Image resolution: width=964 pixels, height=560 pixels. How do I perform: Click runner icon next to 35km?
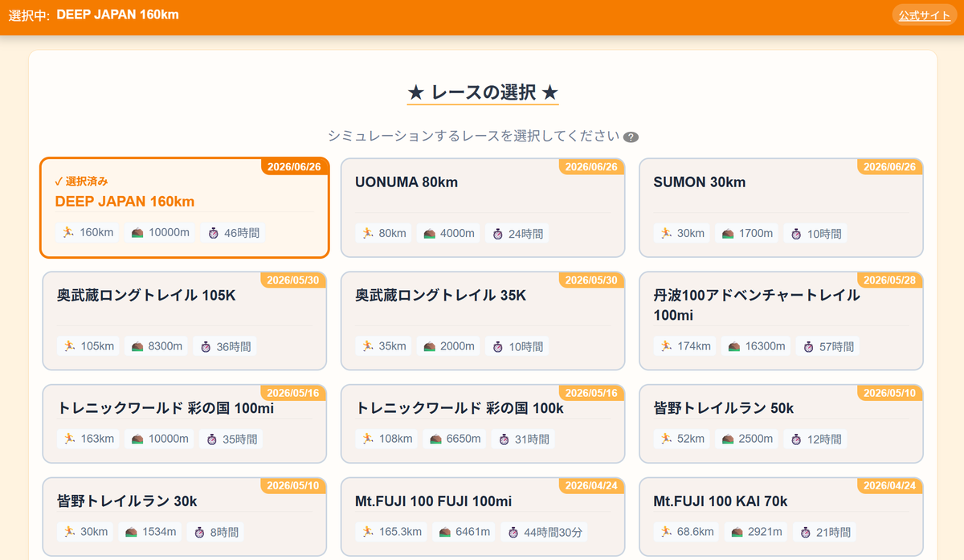(x=368, y=346)
